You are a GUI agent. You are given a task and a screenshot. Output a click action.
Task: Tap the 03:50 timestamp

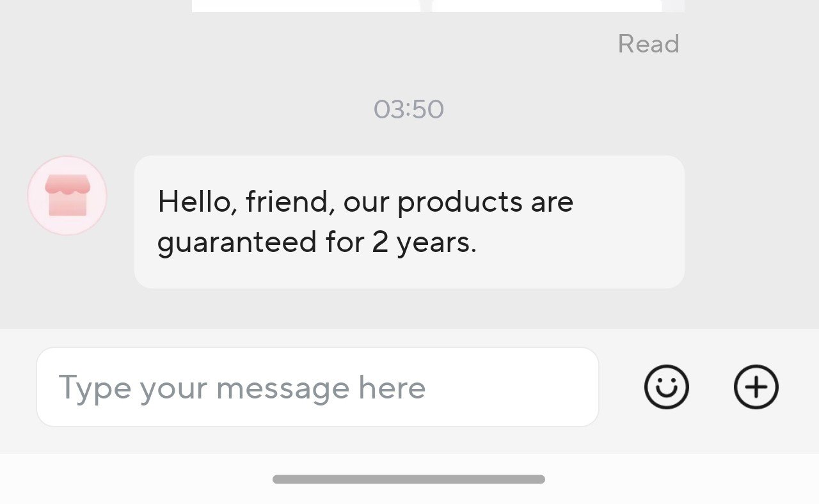pyautogui.click(x=408, y=109)
